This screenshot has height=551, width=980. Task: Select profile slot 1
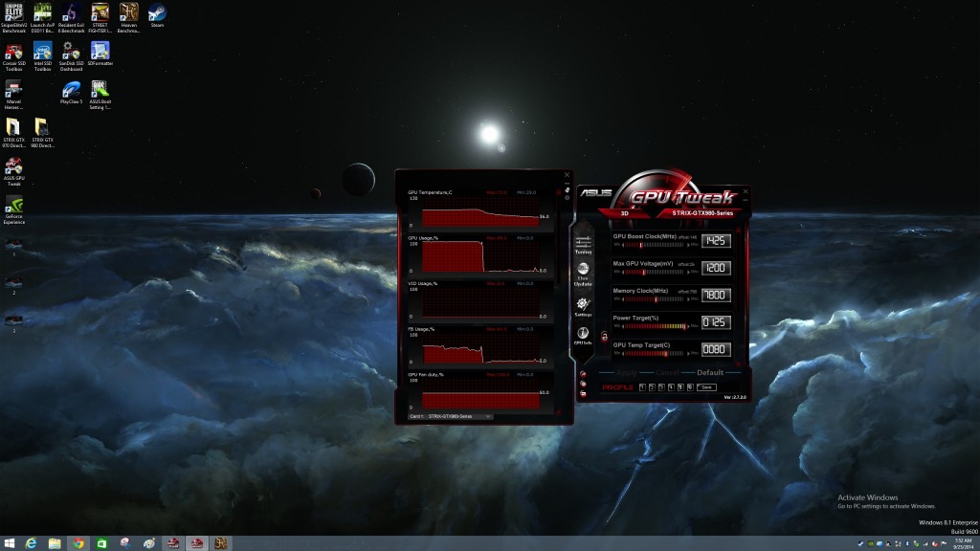tap(642, 387)
